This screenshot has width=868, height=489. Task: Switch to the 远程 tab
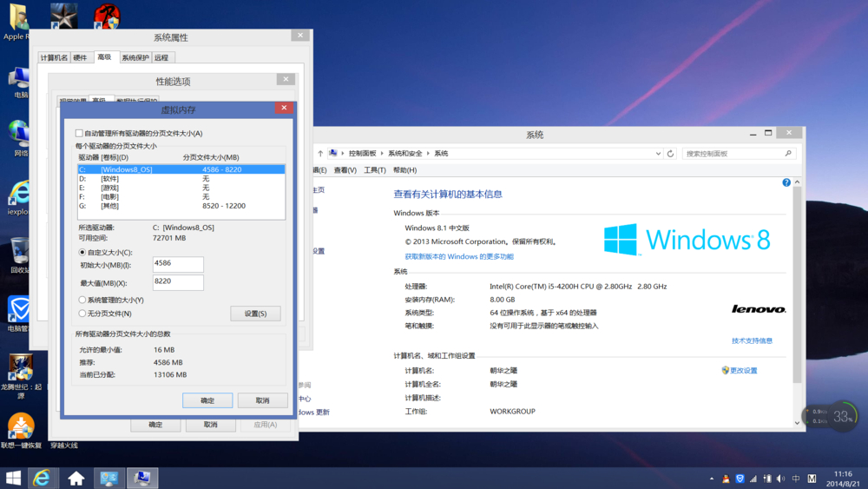pos(161,57)
